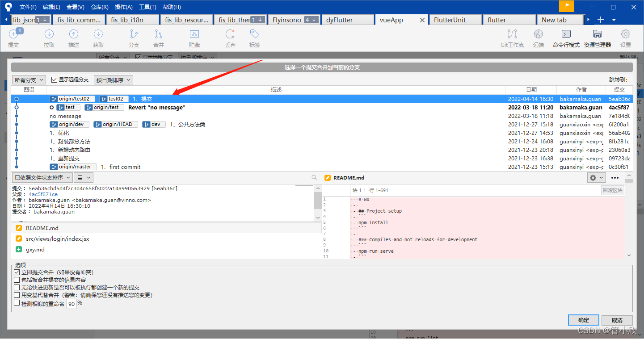Enable 检测相似的重命名 checkbox
Screen dimensions: 644x339
17,303
